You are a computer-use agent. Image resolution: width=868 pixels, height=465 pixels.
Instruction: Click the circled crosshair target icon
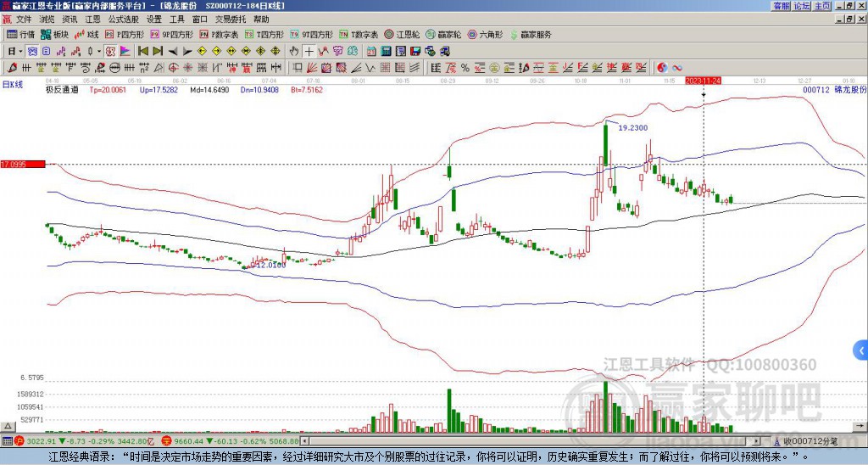coord(173,68)
